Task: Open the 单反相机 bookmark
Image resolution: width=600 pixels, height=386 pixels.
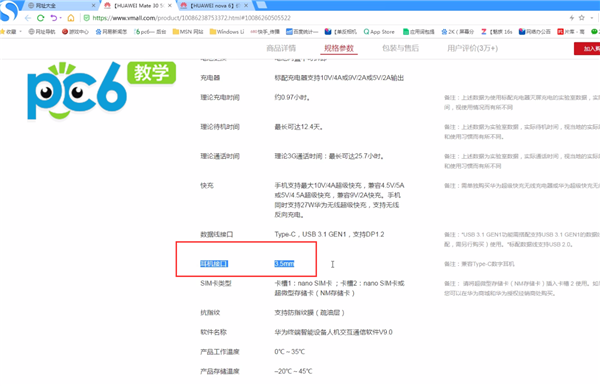Action: pos(341,32)
